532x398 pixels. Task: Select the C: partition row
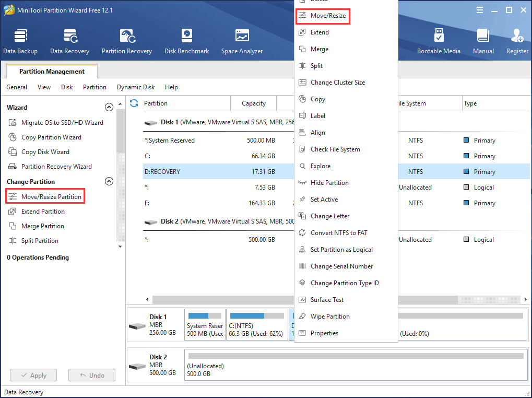pos(219,156)
